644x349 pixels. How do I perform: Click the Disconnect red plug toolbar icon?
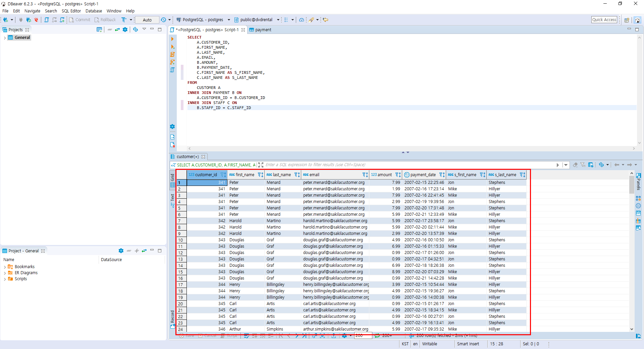click(x=36, y=20)
